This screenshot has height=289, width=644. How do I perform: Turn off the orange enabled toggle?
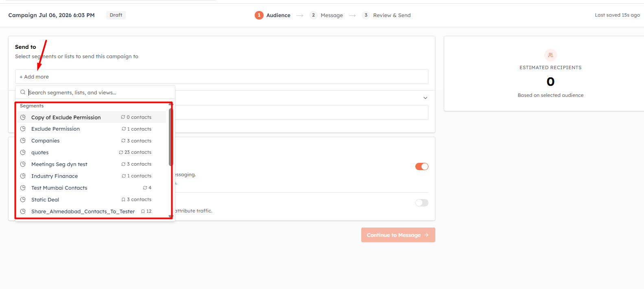coord(422,166)
